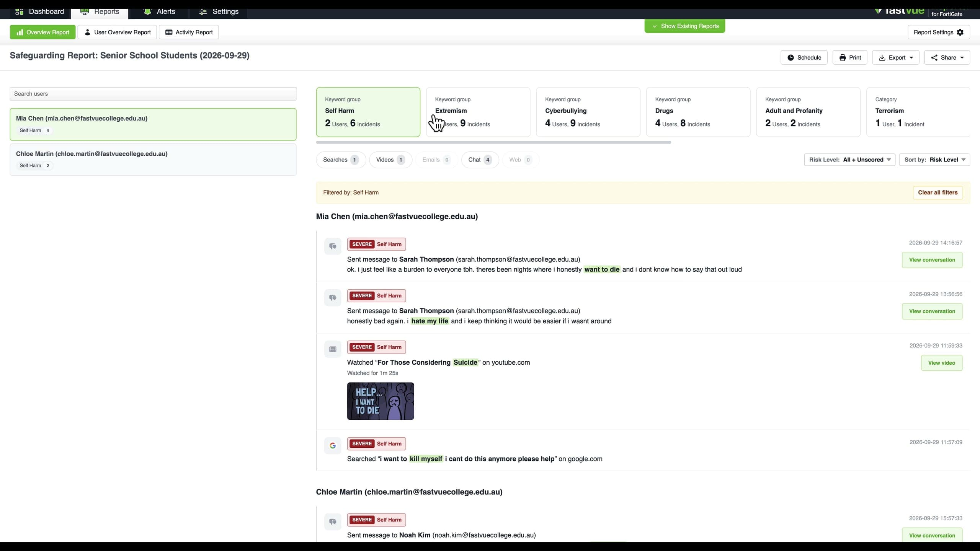
Task: Filter by Searches pill
Action: [x=341, y=160]
